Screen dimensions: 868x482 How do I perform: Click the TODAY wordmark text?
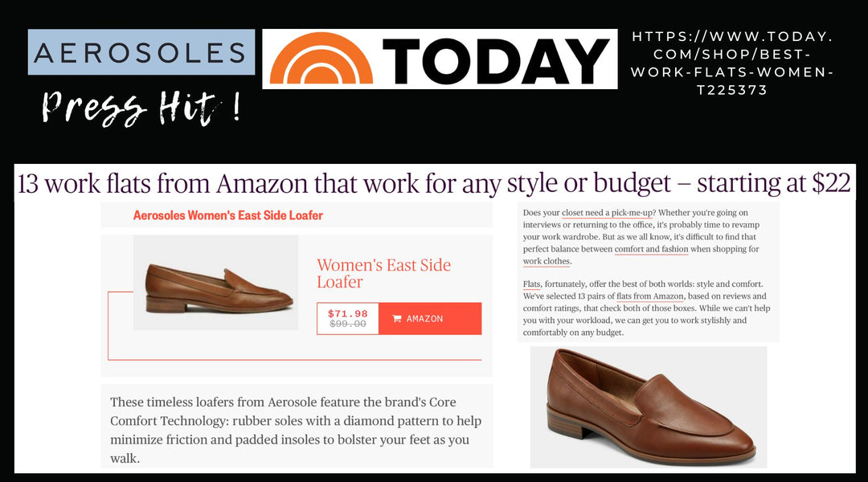tap(495, 61)
